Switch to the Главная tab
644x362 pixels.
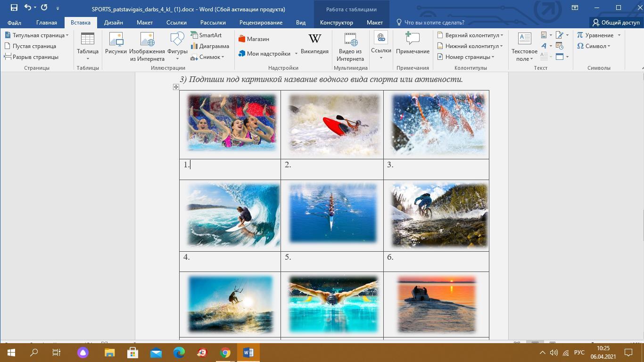click(x=47, y=23)
